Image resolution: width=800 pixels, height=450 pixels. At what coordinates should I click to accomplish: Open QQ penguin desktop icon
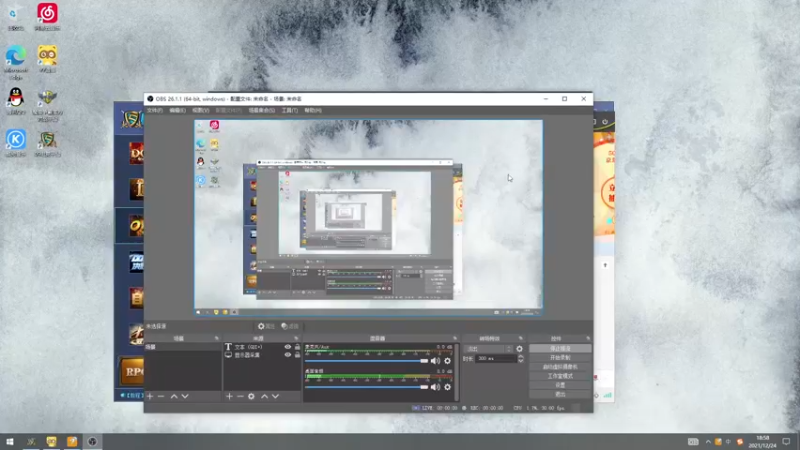click(16, 101)
